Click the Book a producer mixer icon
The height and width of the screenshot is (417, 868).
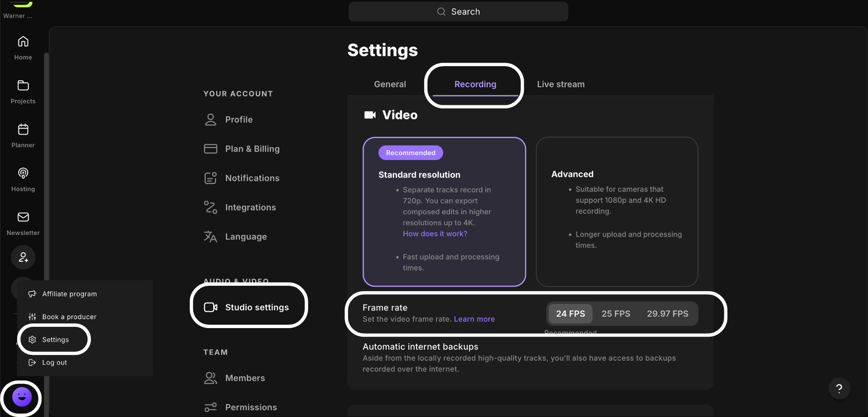[x=32, y=317]
